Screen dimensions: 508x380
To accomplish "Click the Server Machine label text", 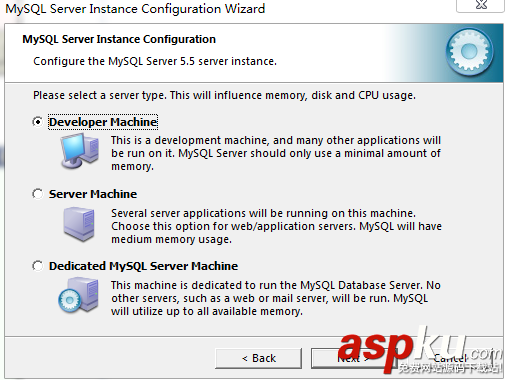I will pyautogui.click(x=93, y=194).
